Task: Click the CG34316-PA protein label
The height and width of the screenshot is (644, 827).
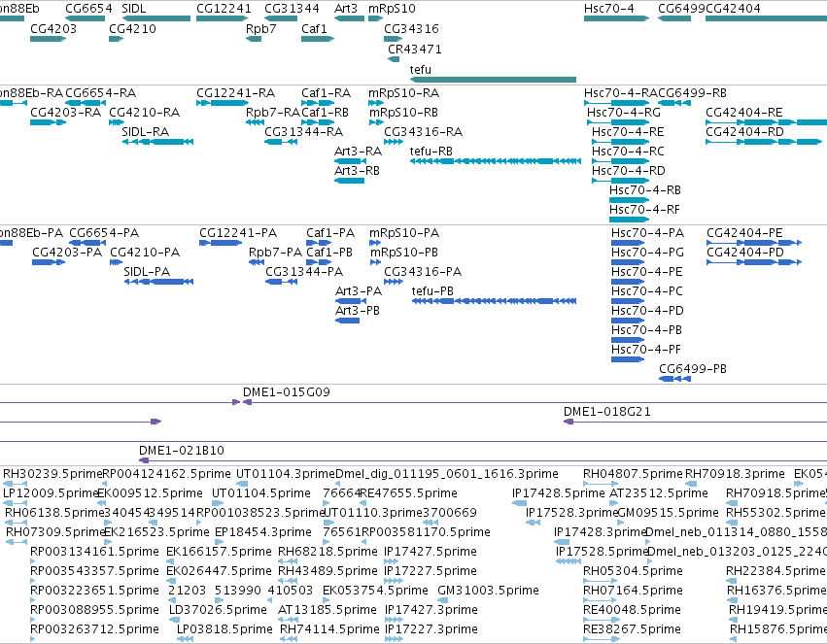Action: 423,272
